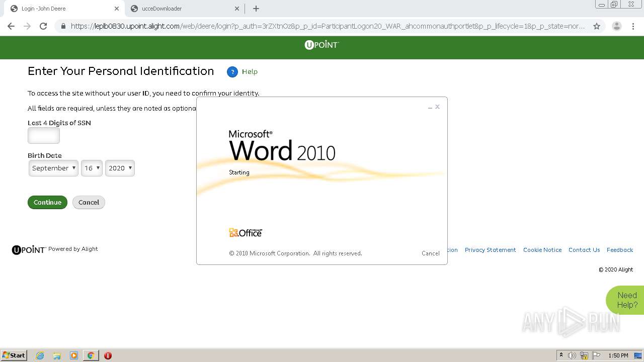
Task: Click the Action Center flag tray icon
Action: [596, 355]
